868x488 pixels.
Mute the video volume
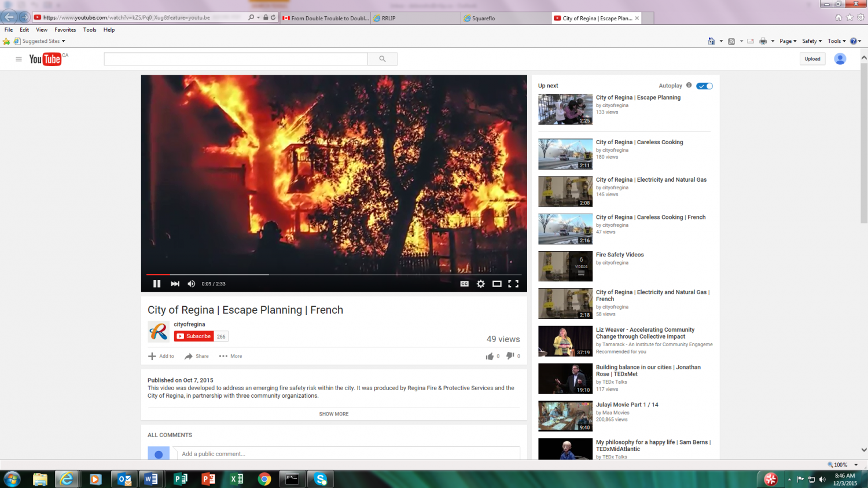click(x=192, y=284)
